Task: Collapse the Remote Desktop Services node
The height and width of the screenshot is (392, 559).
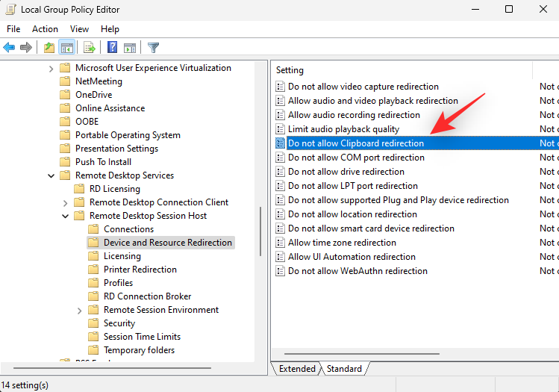Action: (51, 176)
